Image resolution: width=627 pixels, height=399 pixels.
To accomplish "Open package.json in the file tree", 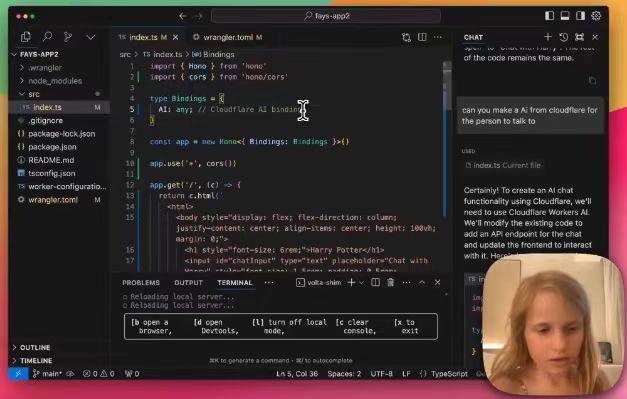I will 52,147.
